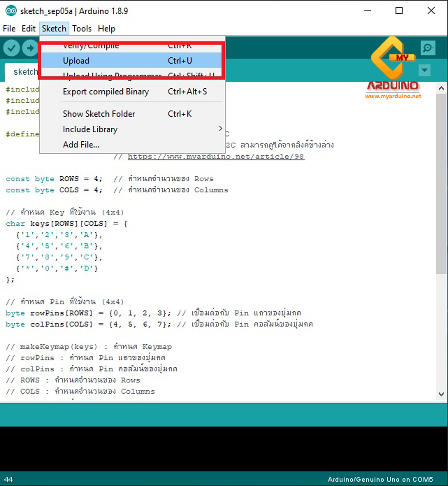Image resolution: width=448 pixels, height=486 pixels.
Task: Open the Serial Monitor magnifier icon
Action: [x=428, y=48]
